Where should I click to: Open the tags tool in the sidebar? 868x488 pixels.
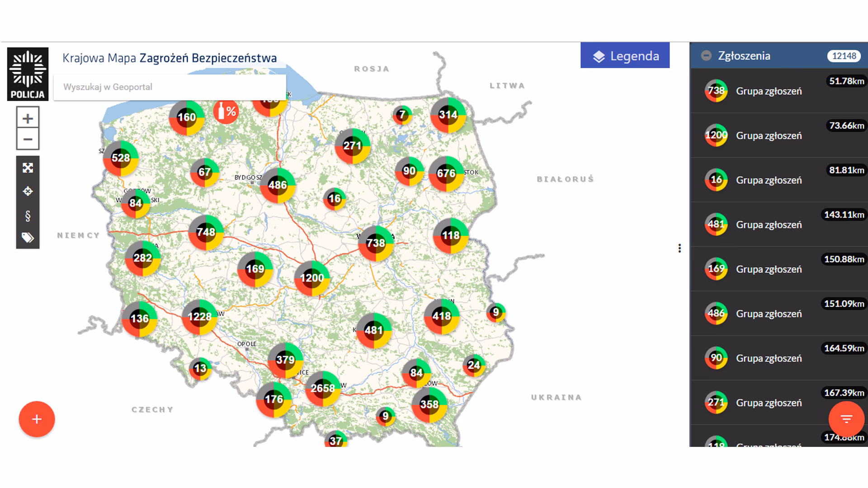click(28, 238)
